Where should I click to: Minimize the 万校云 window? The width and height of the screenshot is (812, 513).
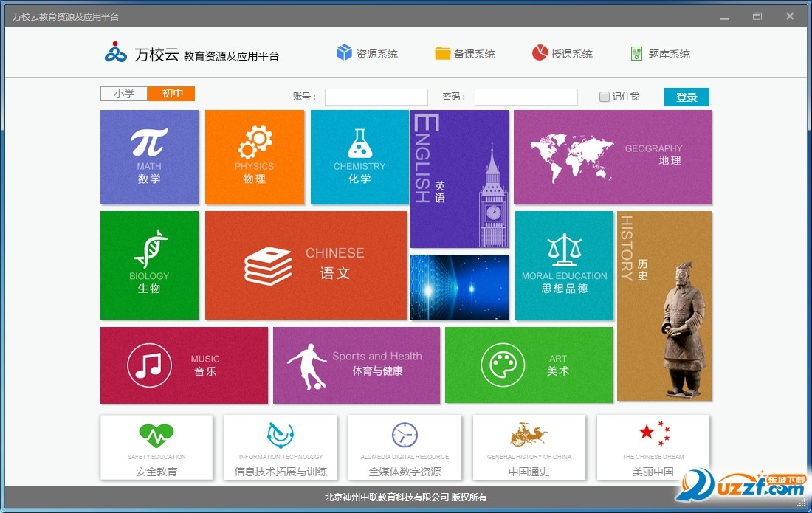(x=725, y=17)
